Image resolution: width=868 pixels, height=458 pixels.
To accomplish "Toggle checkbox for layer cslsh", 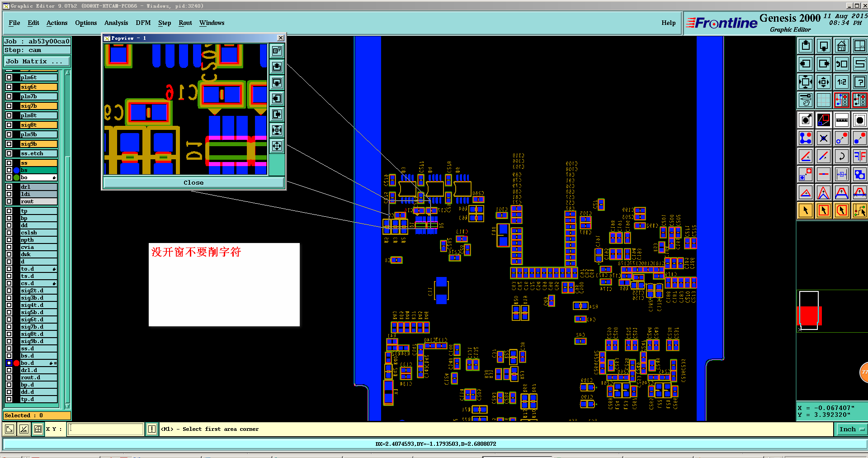I will click(x=9, y=233).
